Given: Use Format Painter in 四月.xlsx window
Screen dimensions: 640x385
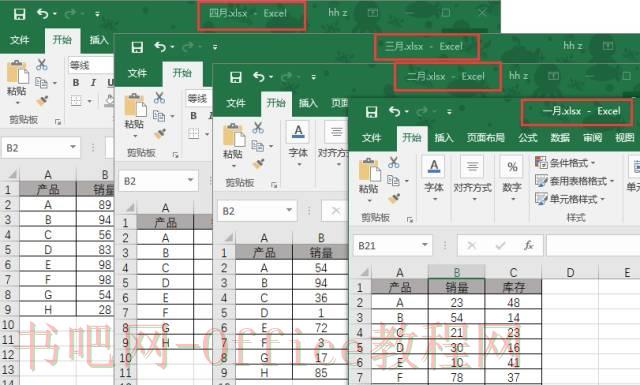Looking at the screenshot, I should coord(42,100).
